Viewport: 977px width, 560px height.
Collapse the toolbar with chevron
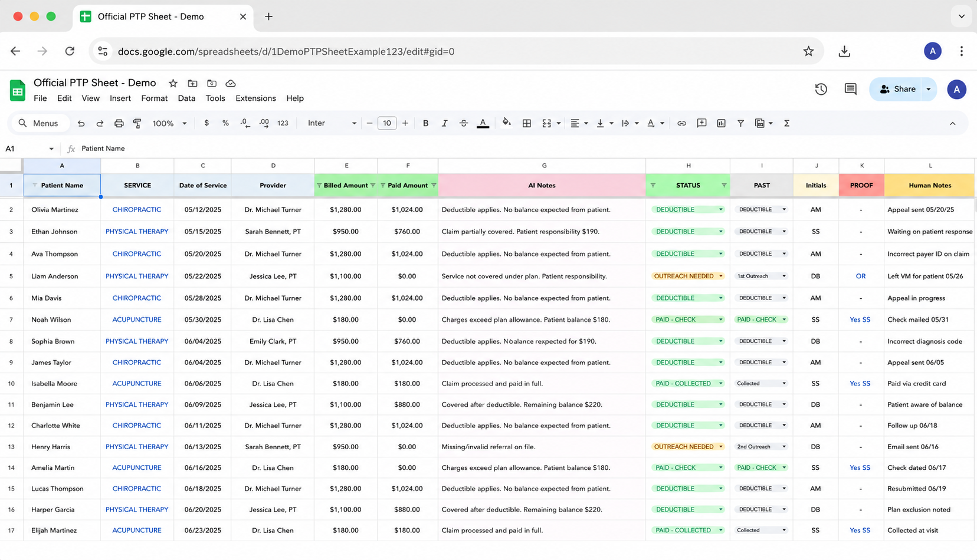coord(952,123)
